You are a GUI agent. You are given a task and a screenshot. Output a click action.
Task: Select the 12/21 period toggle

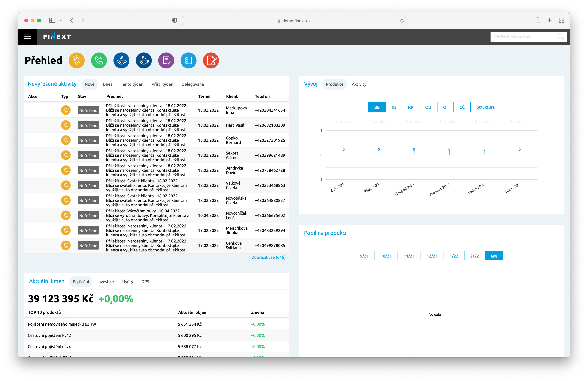432,256
